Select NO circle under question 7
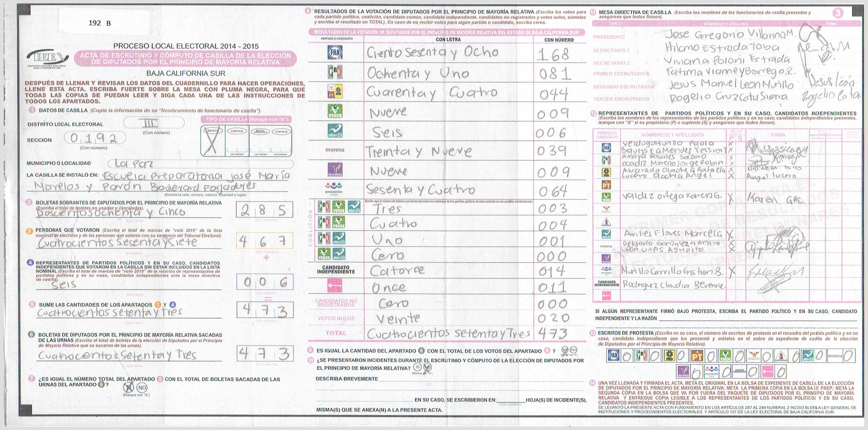Image resolution: width=868 pixels, height=430 pixels. coord(142,387)
